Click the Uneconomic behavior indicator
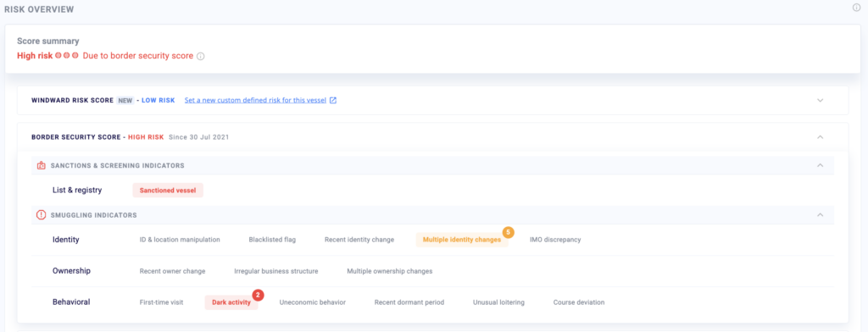The width and height of the screenshot is (868, 332). click(x=313, y=302)
